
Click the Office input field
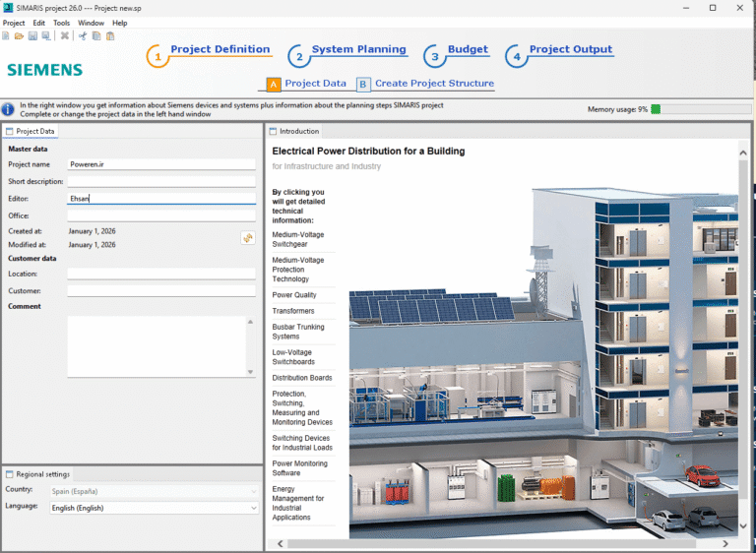[x=161, y=215]
